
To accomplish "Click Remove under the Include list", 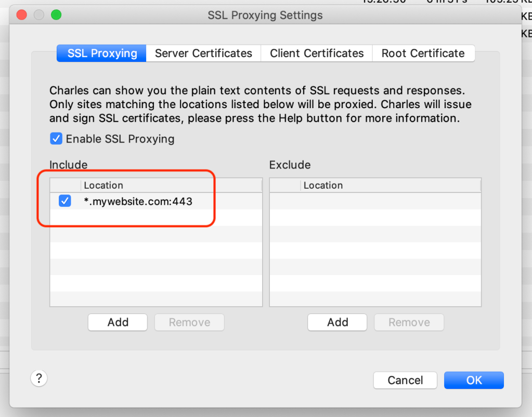I will (189, 322).
